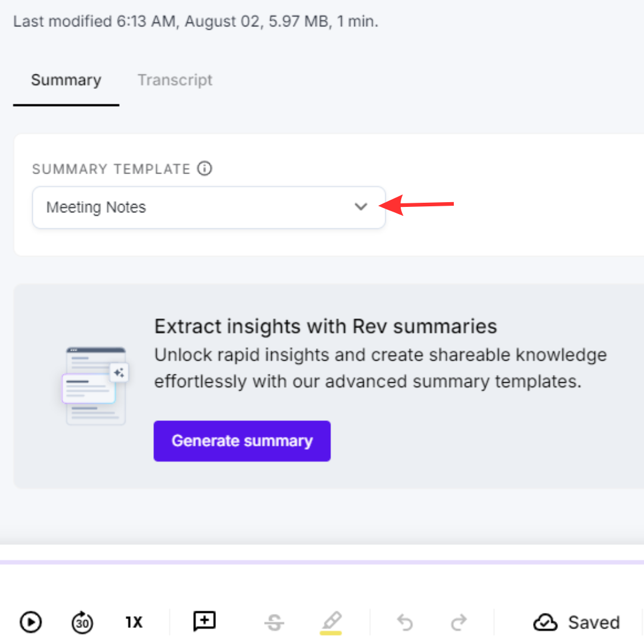Screen dimensions: 644x644
Task: Switch to the Transcript tab
Action: tap(175, 80)
